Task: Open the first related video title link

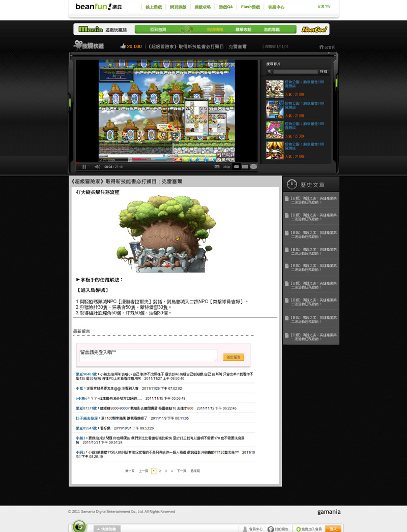Action: tap(304, 84)
